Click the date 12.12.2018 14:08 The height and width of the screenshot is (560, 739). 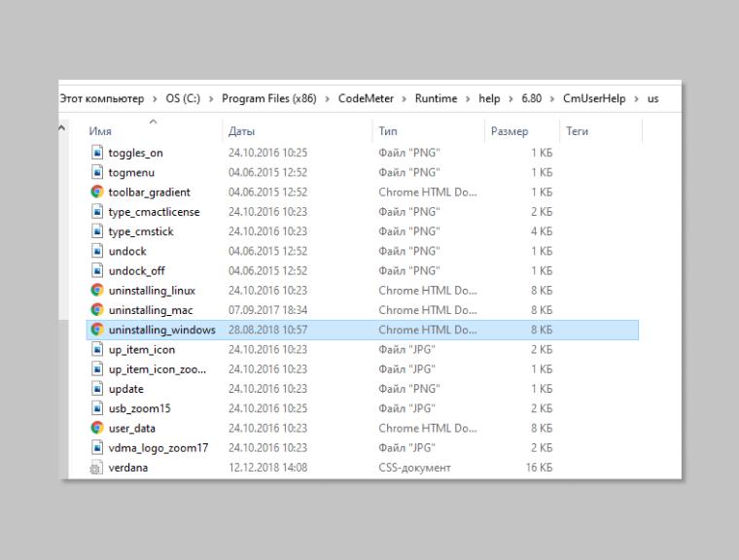[x=267, y=468]
